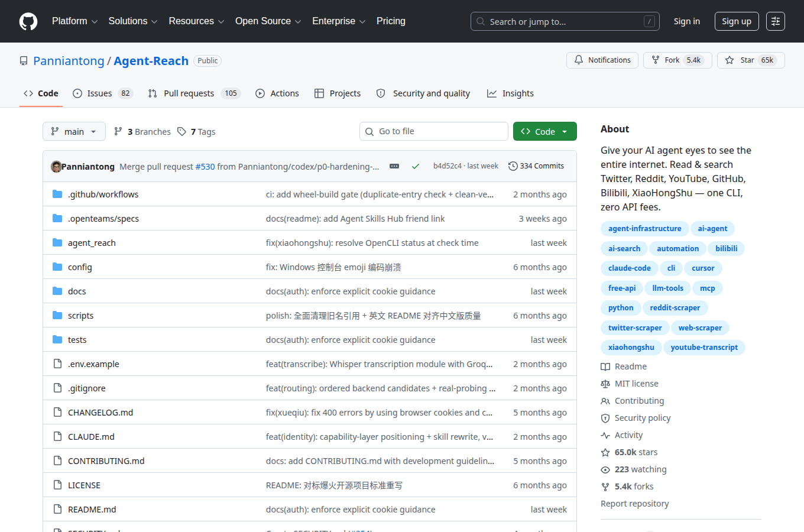Image resolution: width=804 pixels, height=532 pixels.
Task: Click the Contributing people icon
Action: pyautogui.click(x=605, y=401)
